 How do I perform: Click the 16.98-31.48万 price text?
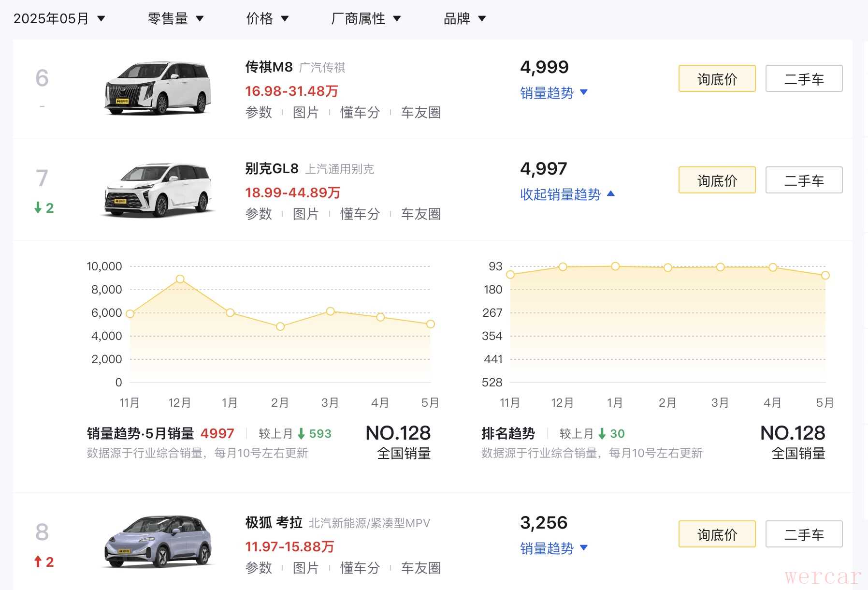(291, 91)
